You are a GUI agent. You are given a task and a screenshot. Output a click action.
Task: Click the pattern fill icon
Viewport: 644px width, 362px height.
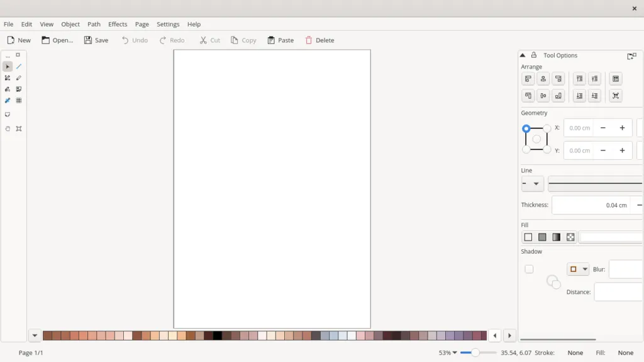point(570,237)
